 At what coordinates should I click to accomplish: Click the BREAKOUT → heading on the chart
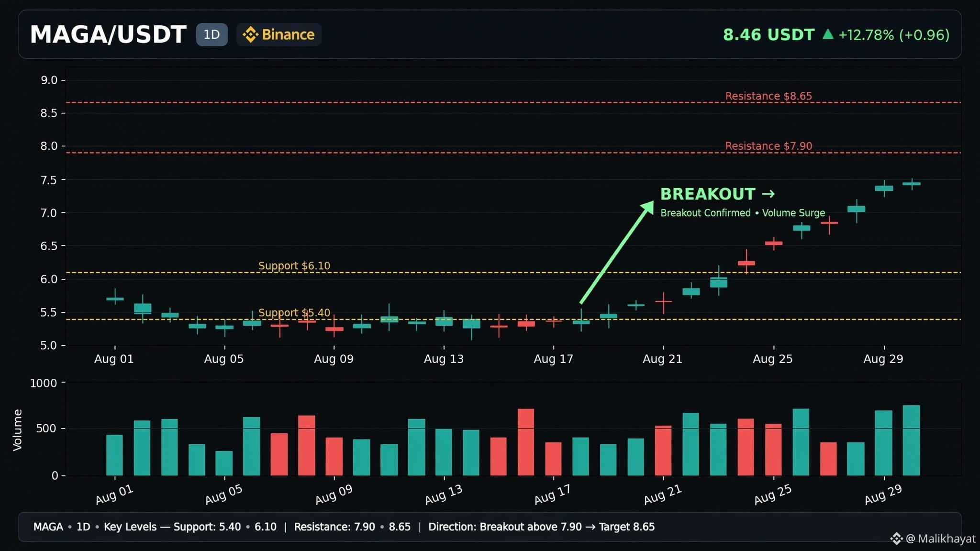pyautogui.click(x=717, y=194)
